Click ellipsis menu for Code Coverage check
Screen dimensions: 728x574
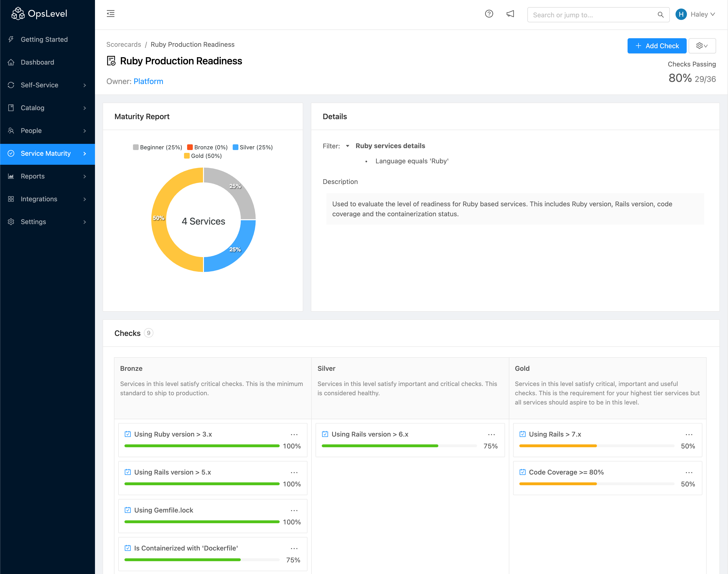[x=689, y=472]
